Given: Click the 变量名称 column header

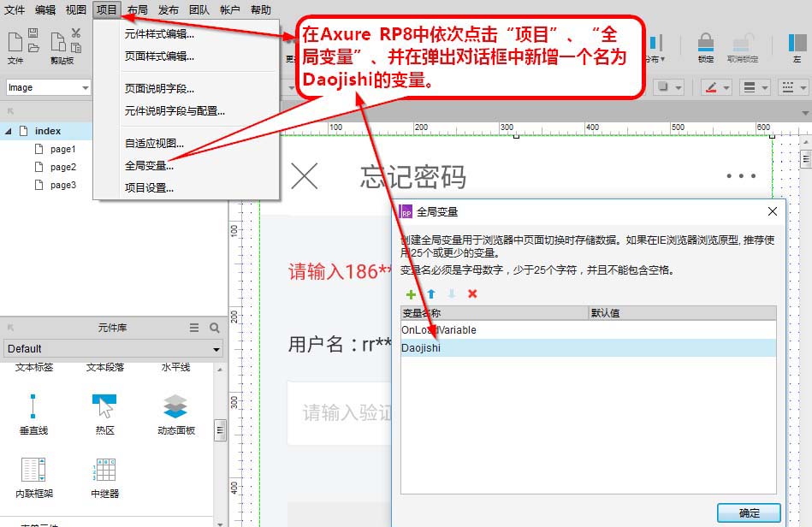Looking at the screenshot, I should [x=495, y=313].
